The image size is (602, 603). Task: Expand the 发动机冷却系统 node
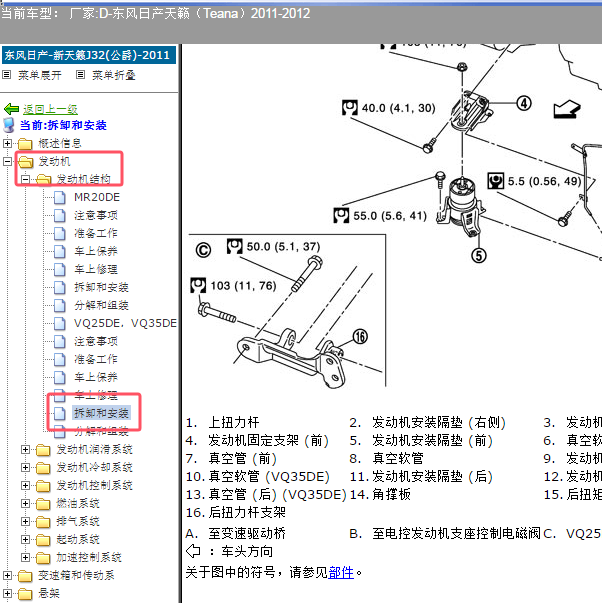(x=25, y=467)
